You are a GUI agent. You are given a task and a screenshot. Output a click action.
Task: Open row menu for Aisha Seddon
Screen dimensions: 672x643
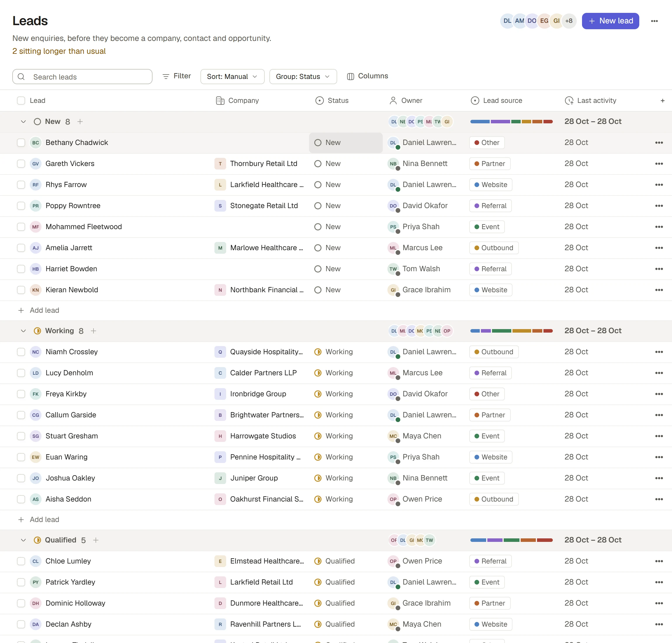659,499
